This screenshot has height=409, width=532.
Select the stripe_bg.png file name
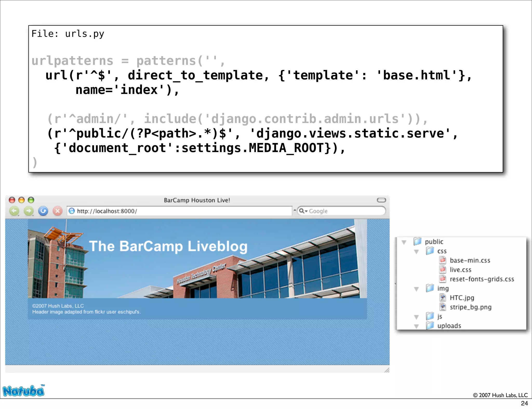(x=470, y=307)
